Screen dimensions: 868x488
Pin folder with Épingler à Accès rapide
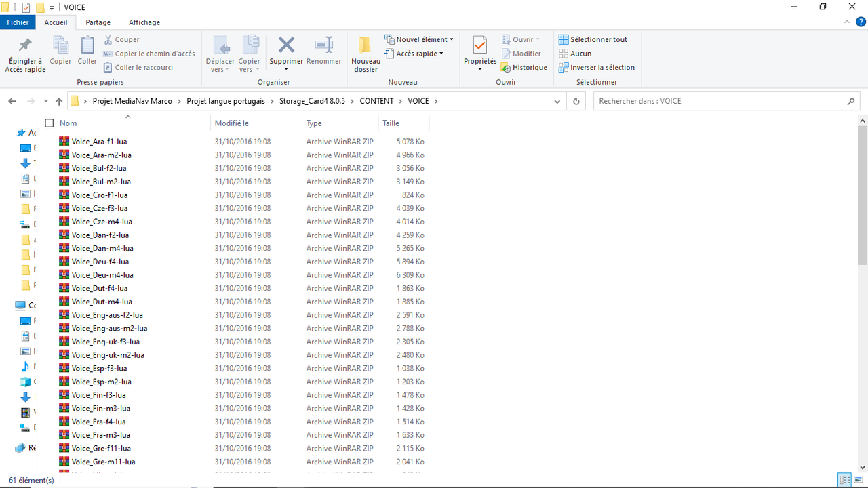[25, 54]
